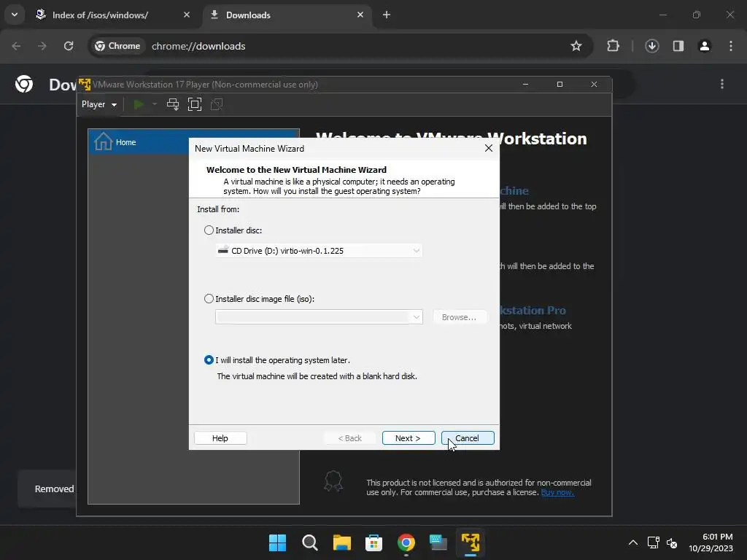The image size is (747, 560).
Task: Close the New Virtual Machine Wizard dialog
Action: pos(488,148)
